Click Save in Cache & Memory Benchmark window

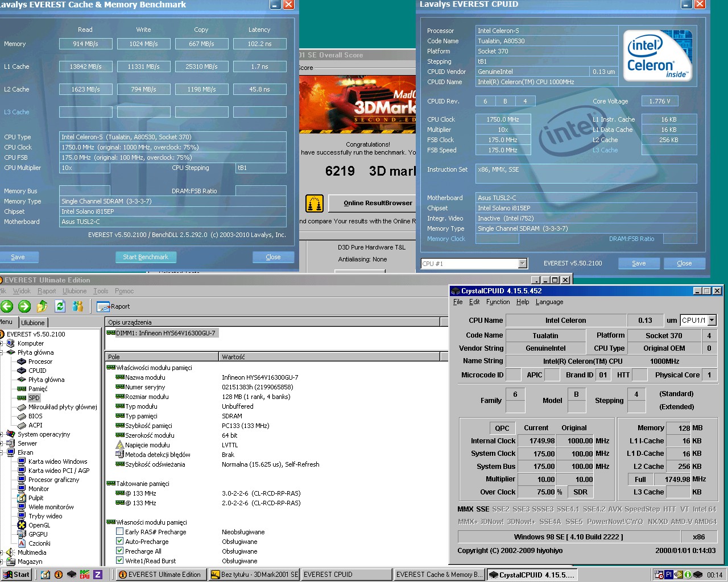pyautogui.click(x=18, y=257)
